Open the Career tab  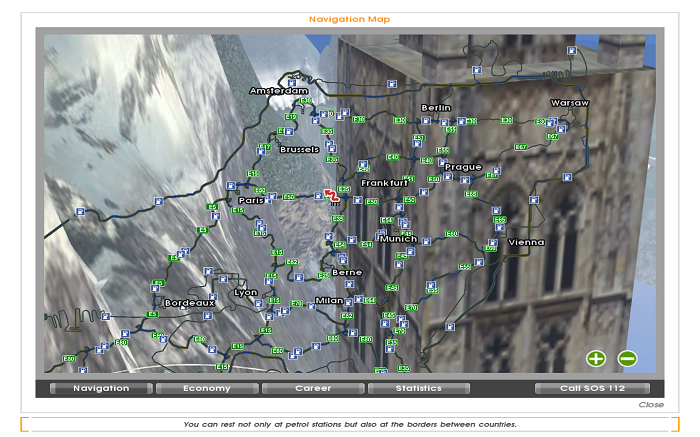click(312, 388)
